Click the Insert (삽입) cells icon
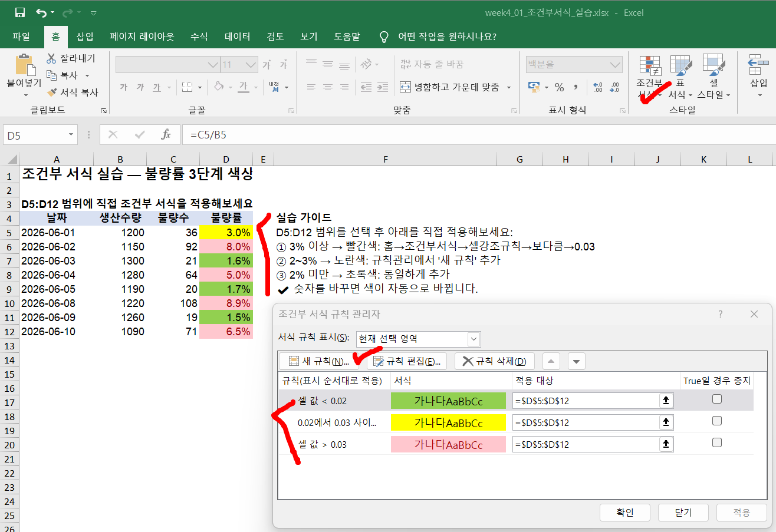Screen dimensions: 776x532 [758, 64]
